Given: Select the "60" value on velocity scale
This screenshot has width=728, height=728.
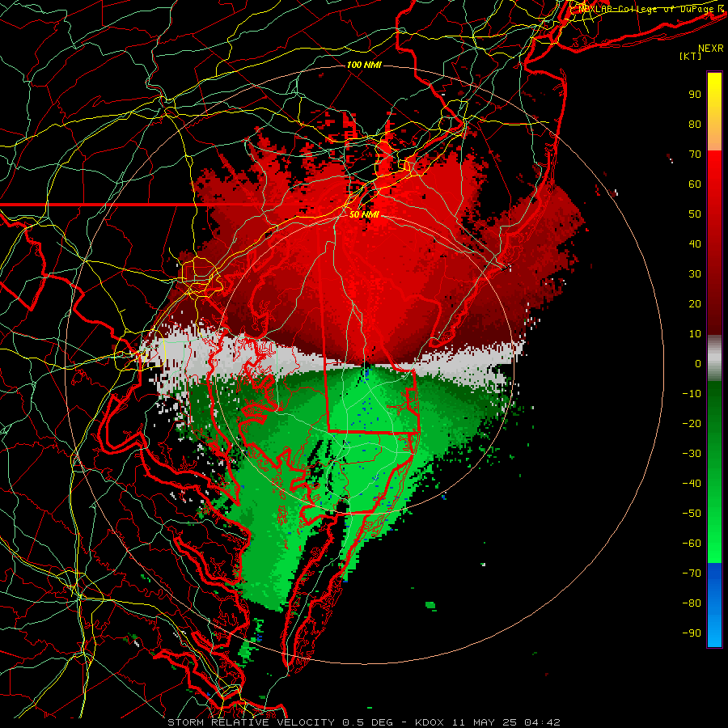Looking at the screenshot, I should (x=695, y=184).
